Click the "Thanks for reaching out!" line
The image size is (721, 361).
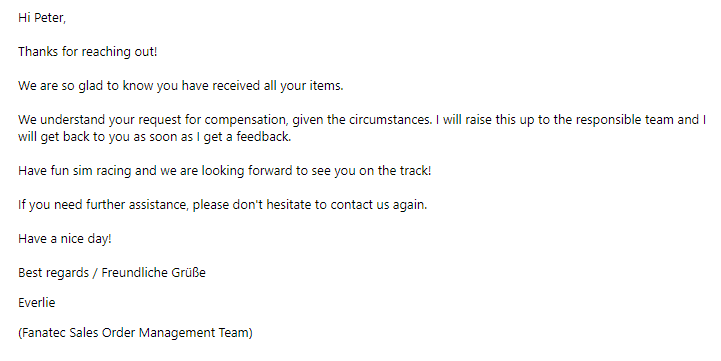(x=87, y=52)
